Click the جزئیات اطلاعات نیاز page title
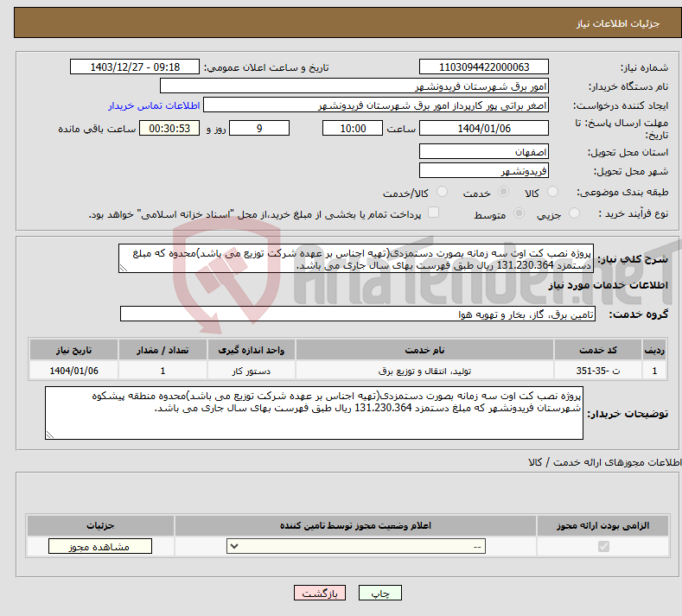This screenshot has width=682, height=616. [x=618, y=23]
